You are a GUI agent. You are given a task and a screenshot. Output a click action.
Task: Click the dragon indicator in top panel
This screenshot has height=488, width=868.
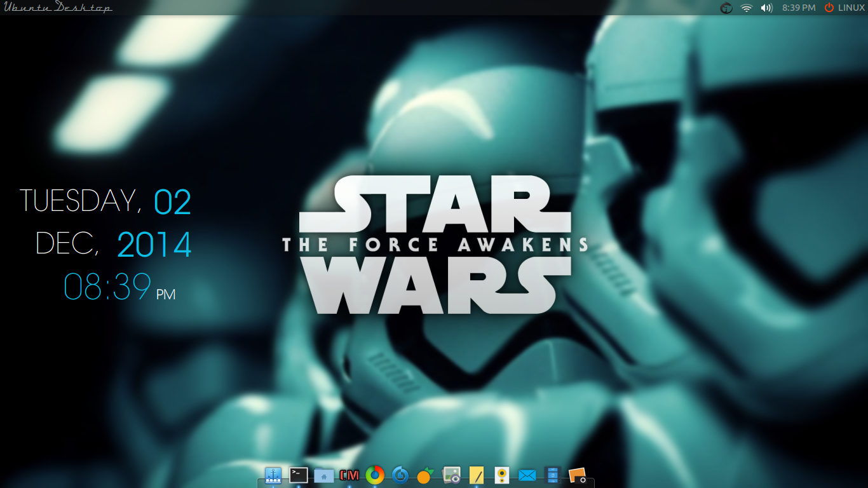tap(726, 8)
